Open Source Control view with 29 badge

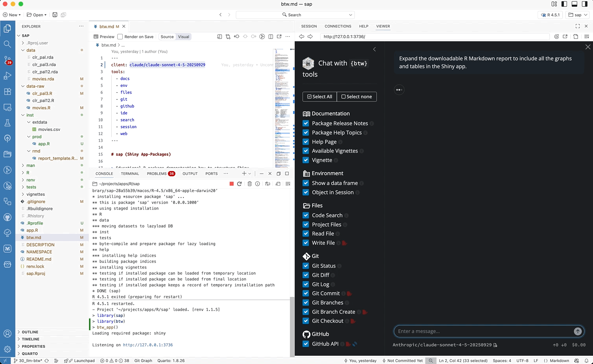tap(7, 60)
